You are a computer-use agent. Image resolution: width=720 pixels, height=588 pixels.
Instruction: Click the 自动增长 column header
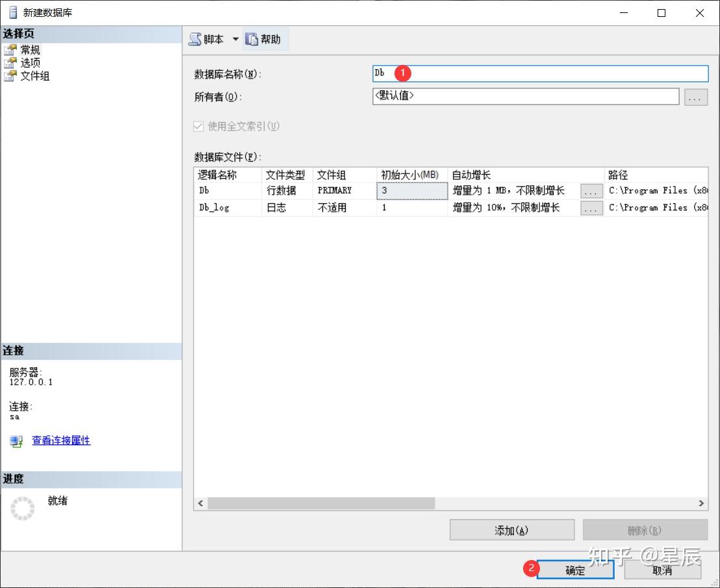(526, 175)
